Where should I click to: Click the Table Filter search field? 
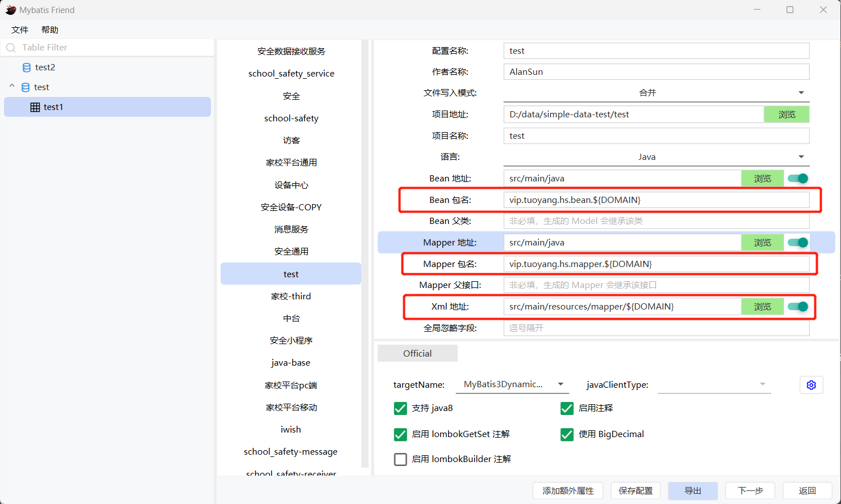point(107,48)
